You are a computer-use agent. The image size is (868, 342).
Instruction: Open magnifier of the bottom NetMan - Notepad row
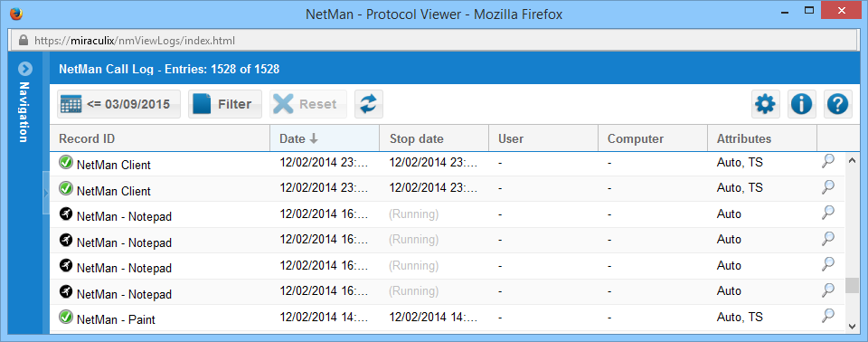pyautogui.click(x=828, y=290)
